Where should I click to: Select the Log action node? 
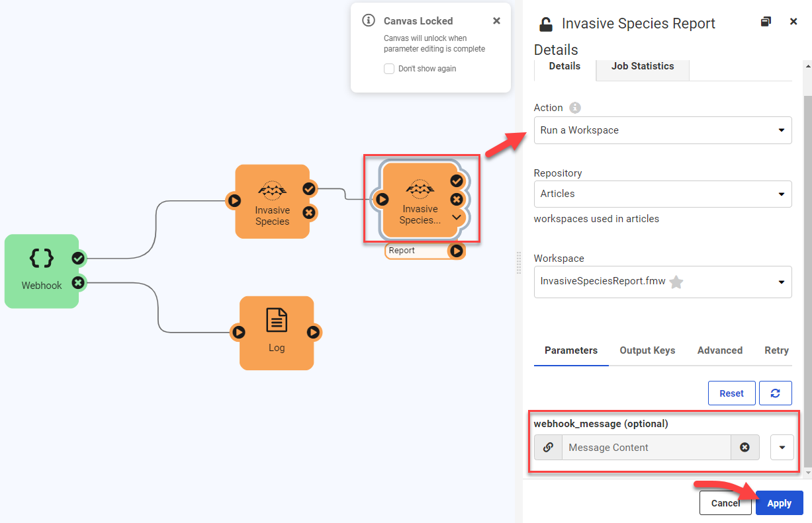(x=276, y=332)
